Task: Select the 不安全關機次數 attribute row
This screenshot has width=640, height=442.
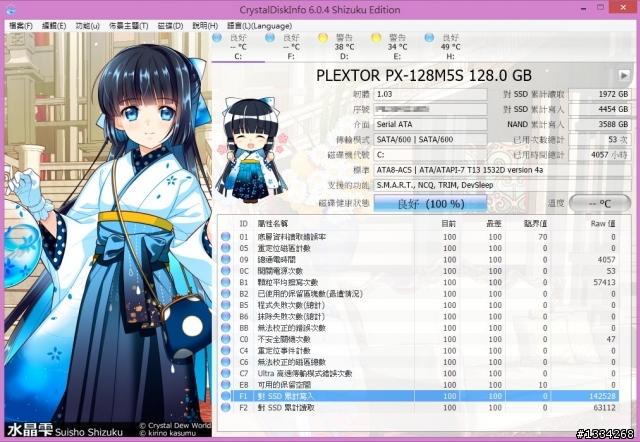Action: pos(418,339)
